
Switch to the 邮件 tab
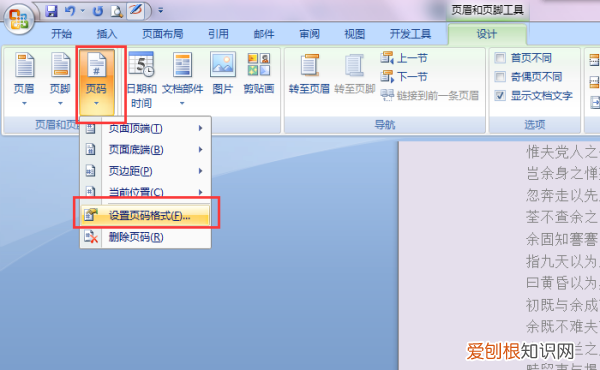point(264,34)
